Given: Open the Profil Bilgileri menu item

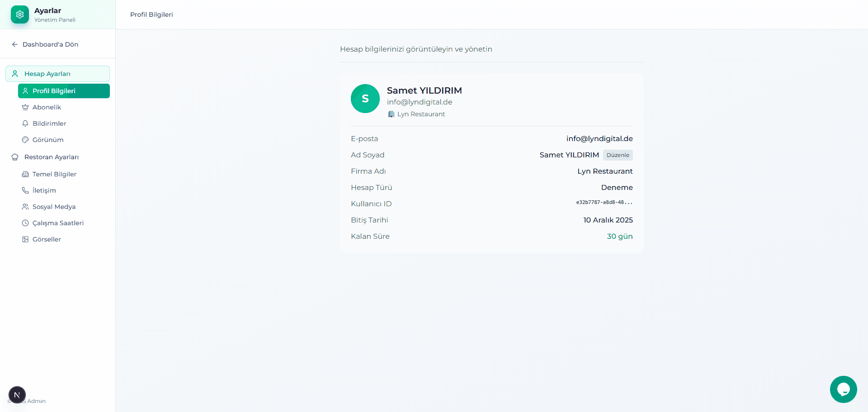Looking at the screenshot, I should (64, 91).
